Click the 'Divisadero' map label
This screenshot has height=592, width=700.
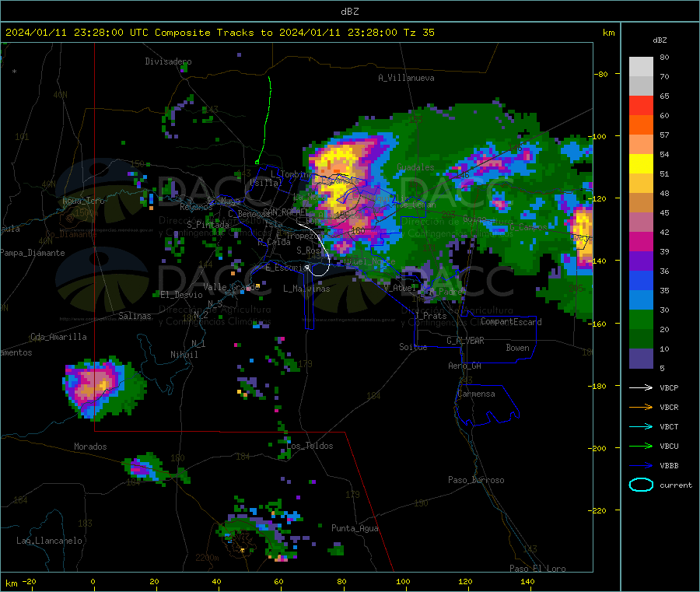(x=168, y=61)
